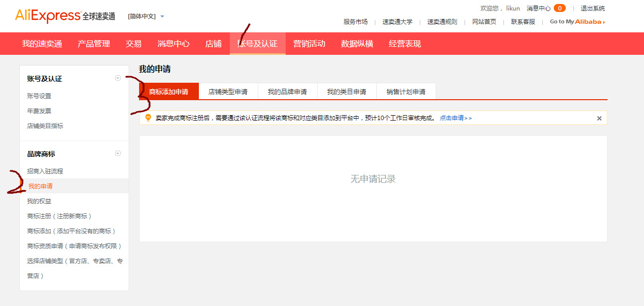Viewport: 644px width, 306px height.
Task: Log out via 退出系统
Action: point(593,8)
